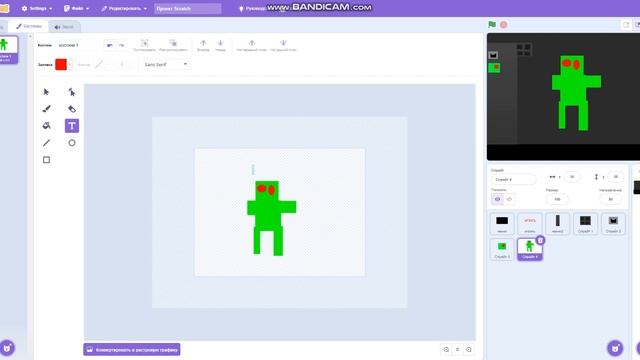Select the green square sprite thumbnail
The height and width of the screenshot is (360, 640).
click(x=502, y=249)
